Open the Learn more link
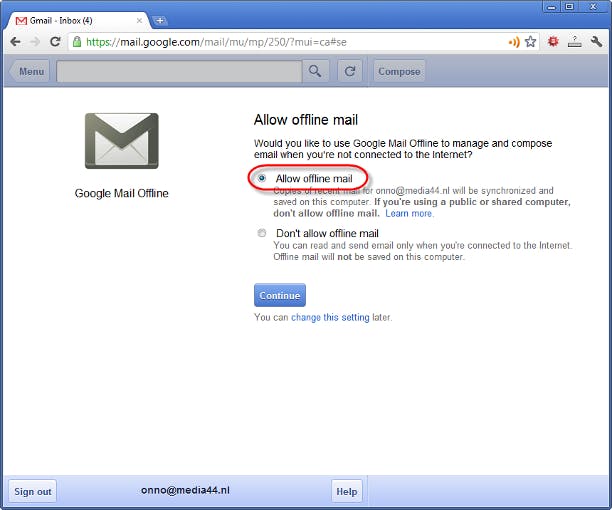612x510 pixels. pyautogui.click(x=409, y=213)
